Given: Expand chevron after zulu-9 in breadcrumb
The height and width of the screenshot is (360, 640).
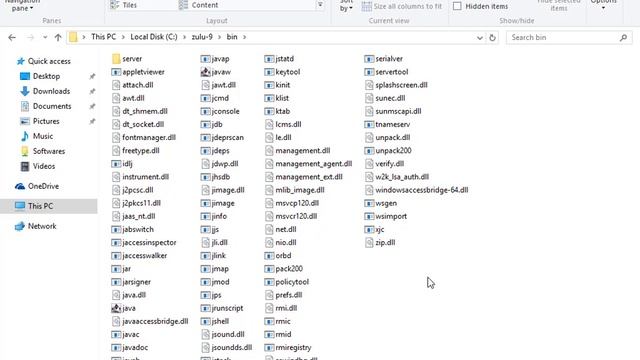Looking at the screenshot, I should coord(219,37).
